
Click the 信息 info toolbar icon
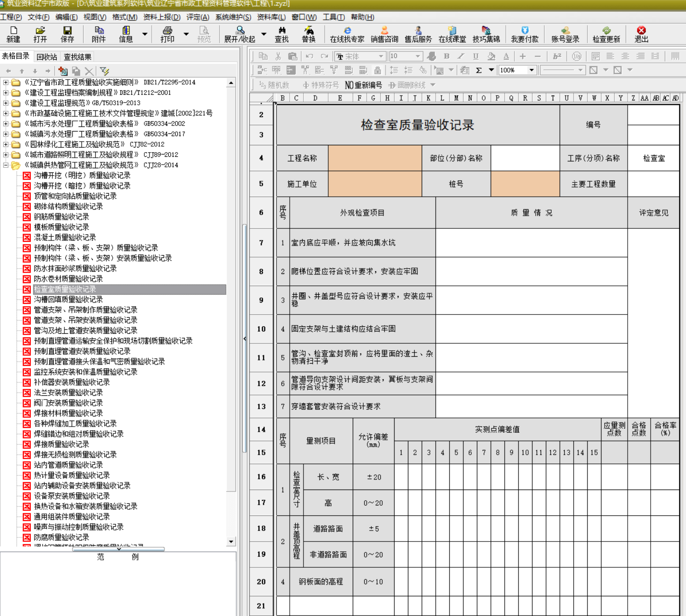(126, 34)
